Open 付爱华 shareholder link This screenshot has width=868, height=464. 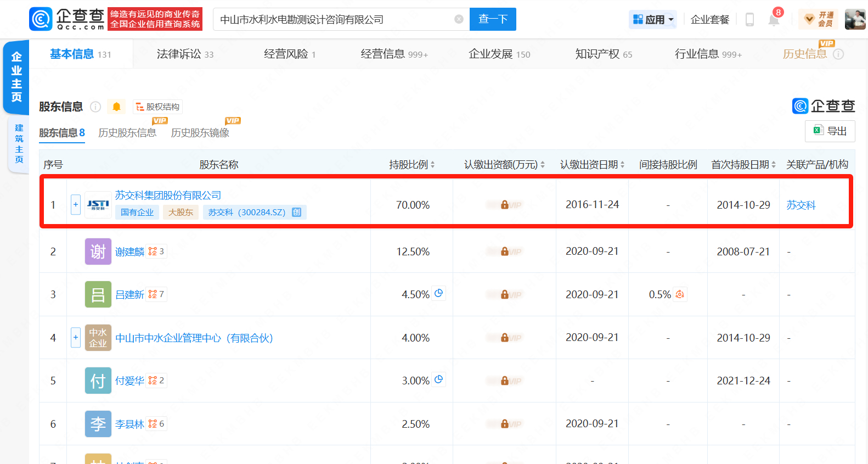(x=129, y=381)
